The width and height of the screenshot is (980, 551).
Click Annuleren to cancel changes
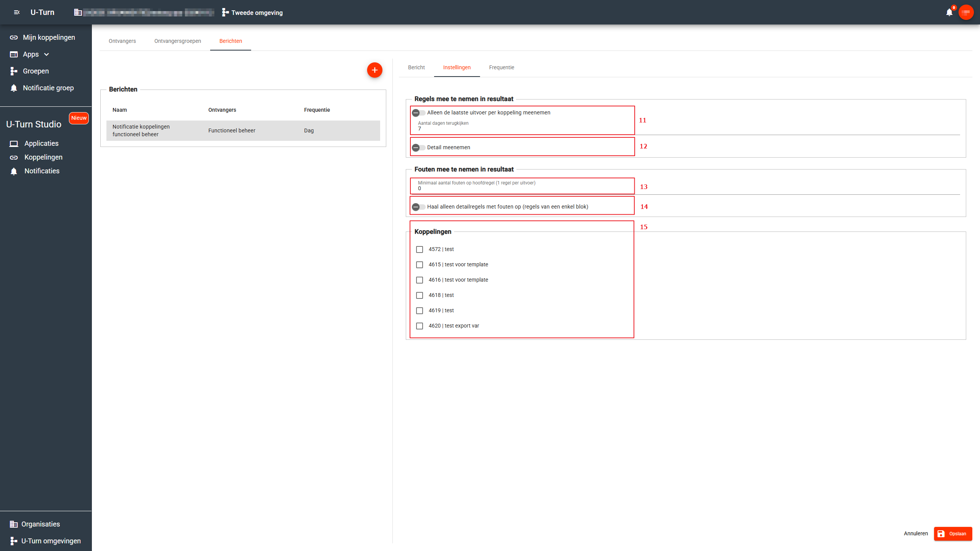pos(916,534)
